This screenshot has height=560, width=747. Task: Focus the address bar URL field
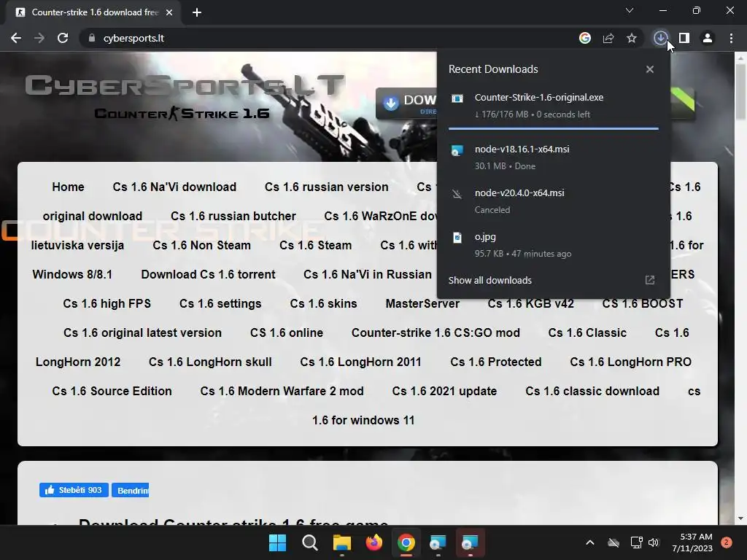(x=329, y=38)
